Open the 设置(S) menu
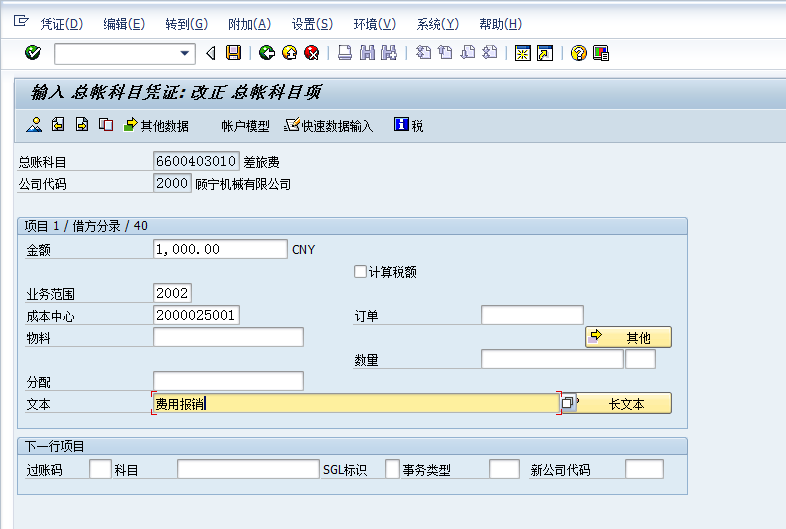786x529 pixels. (312, 24)
